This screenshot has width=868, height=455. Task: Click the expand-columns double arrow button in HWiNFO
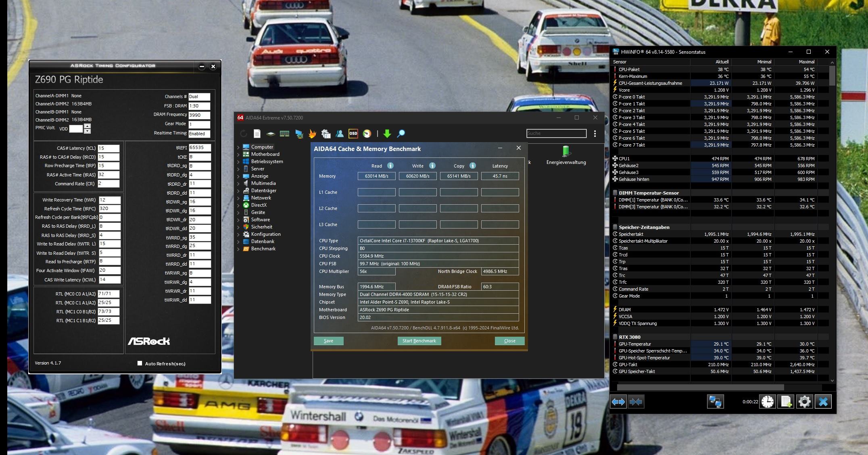[x=618, y=402]
